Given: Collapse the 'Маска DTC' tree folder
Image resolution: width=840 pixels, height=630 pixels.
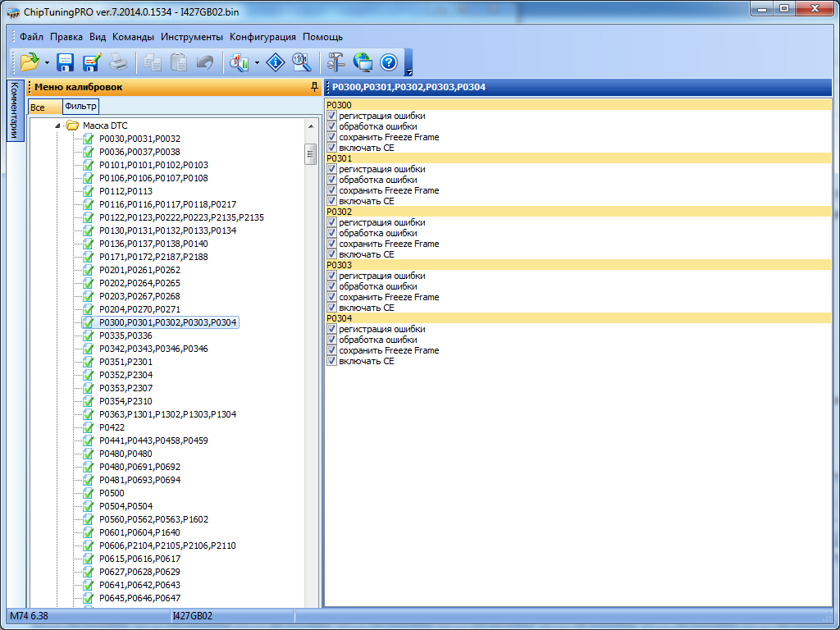Looking at the screenshot, I should click(x=58, y=126).
